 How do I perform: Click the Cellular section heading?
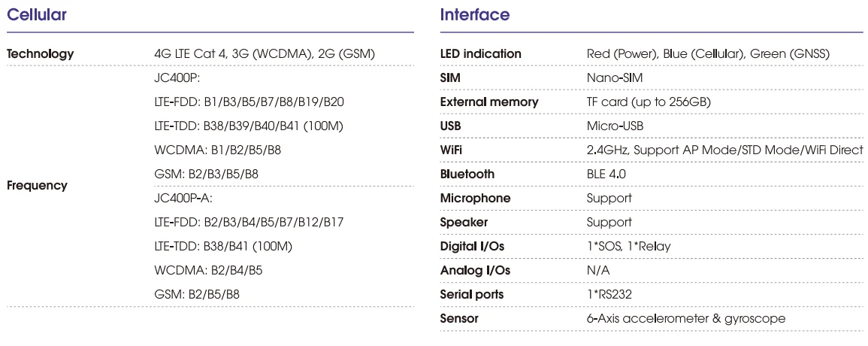point(37,15)
